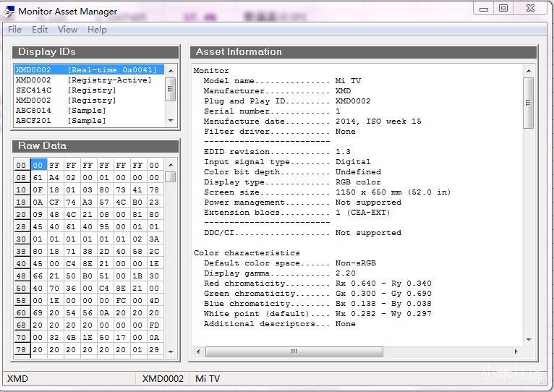Select XMD0002 Registry-Active display entry

click(83, 80)
